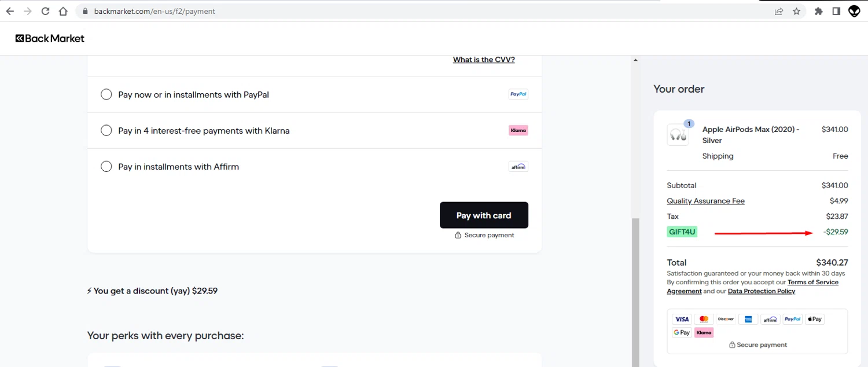Click the tax amount $23.87
Screen dimensions: 868x367
(x=837, y=216)
